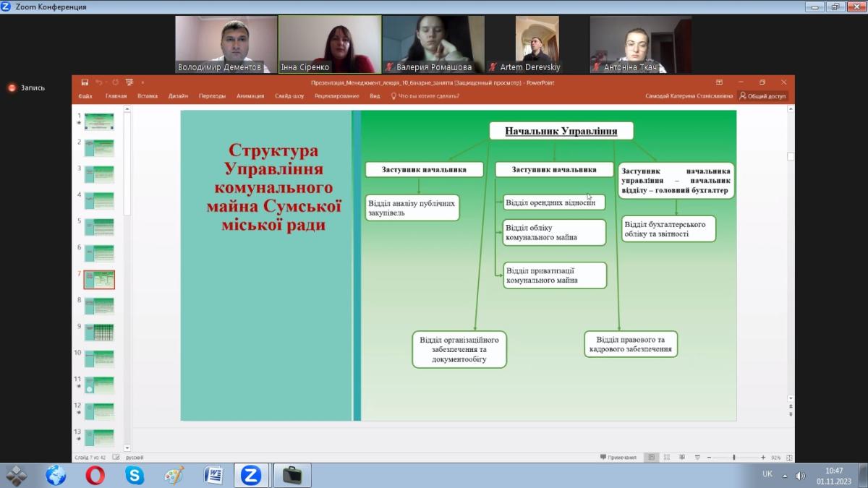This screenshot has height=488, width=868.
Task: Open Paint from taskbar
Action: pos(174,475)
